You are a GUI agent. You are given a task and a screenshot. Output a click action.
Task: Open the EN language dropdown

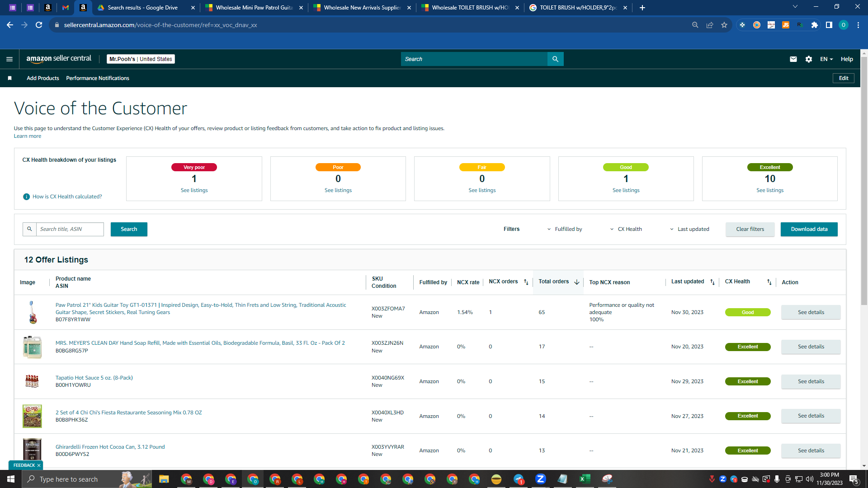pos(826,59)
